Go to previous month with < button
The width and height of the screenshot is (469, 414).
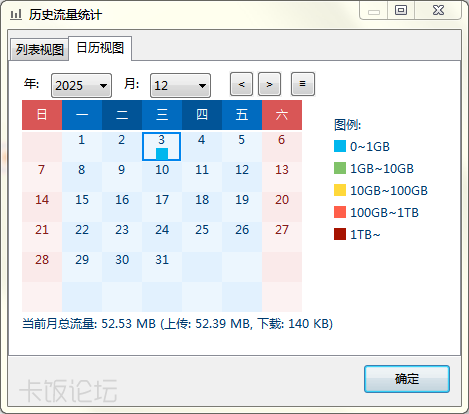click(x=241, y=84)
